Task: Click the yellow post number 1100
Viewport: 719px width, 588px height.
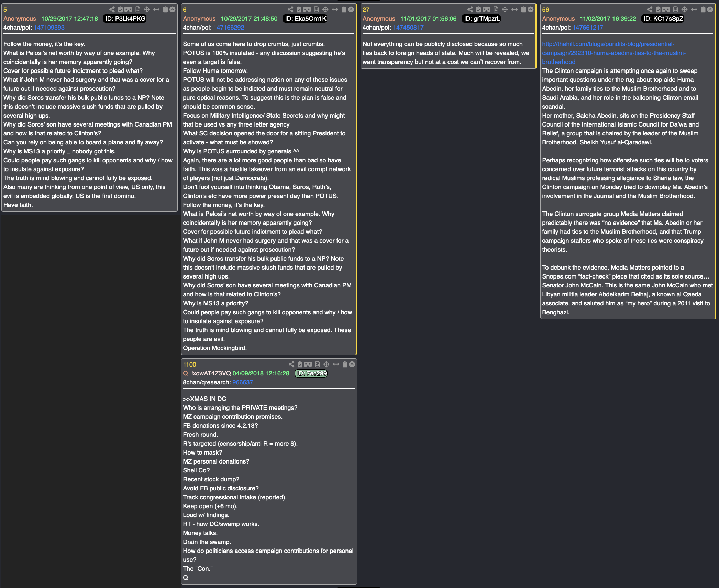Action: click(189, 364)
